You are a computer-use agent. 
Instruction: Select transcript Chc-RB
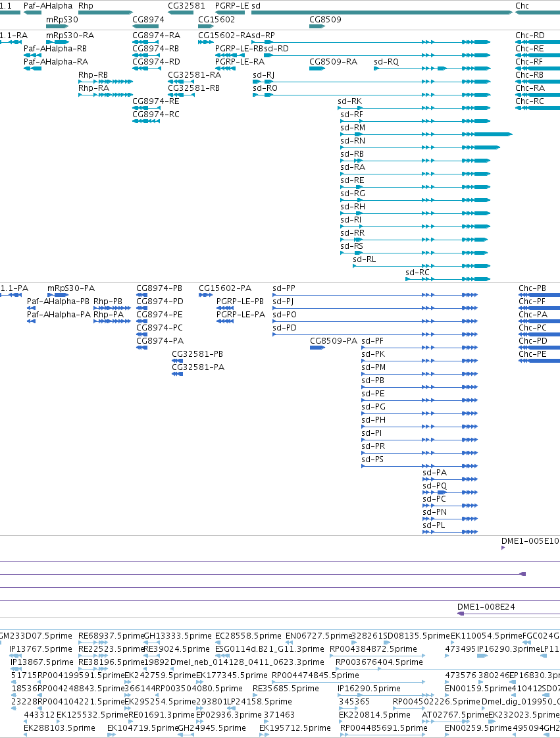[x=530, y=75]
